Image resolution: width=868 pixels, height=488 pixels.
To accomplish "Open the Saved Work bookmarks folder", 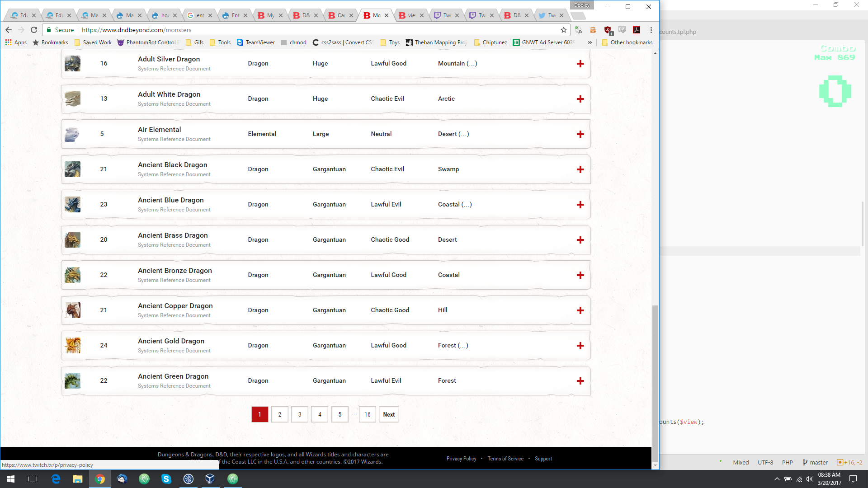I will pyautogui.click(x=93, y=42).
